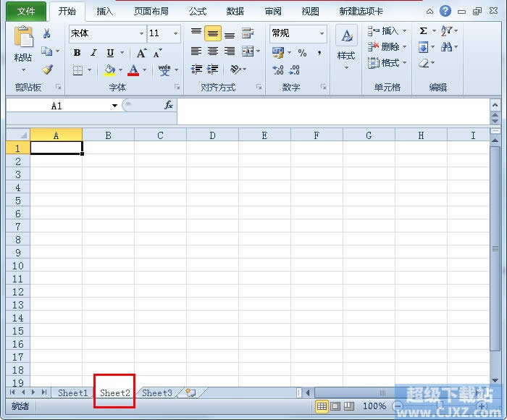Click the phonetic guide wén icon

tap(164, 70)
